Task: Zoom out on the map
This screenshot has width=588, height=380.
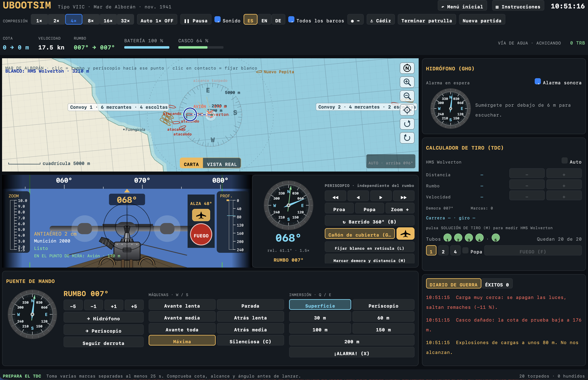Action: pyautogui.click(x=407, y=96)
